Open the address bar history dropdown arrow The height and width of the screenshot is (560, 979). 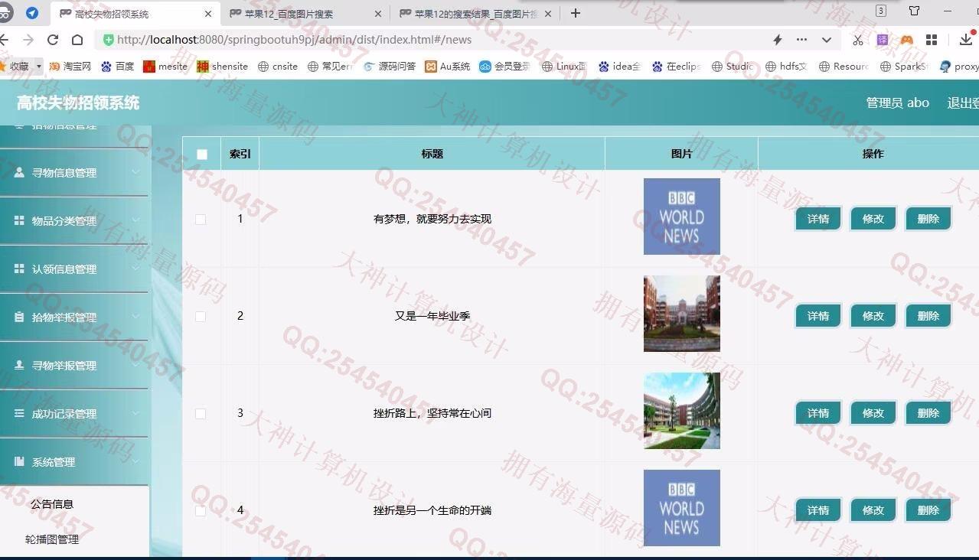click(x=827, y=40)
